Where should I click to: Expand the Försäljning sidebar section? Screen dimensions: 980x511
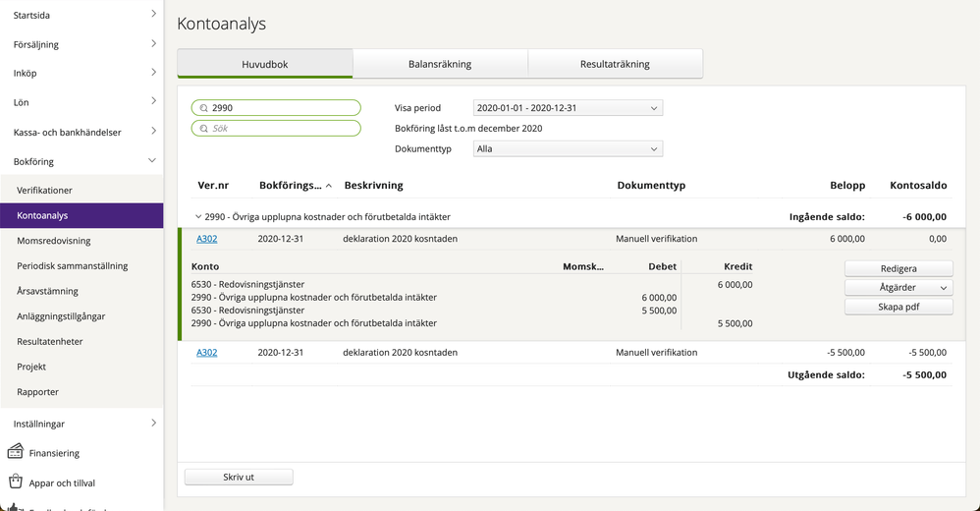click(153, 43)
